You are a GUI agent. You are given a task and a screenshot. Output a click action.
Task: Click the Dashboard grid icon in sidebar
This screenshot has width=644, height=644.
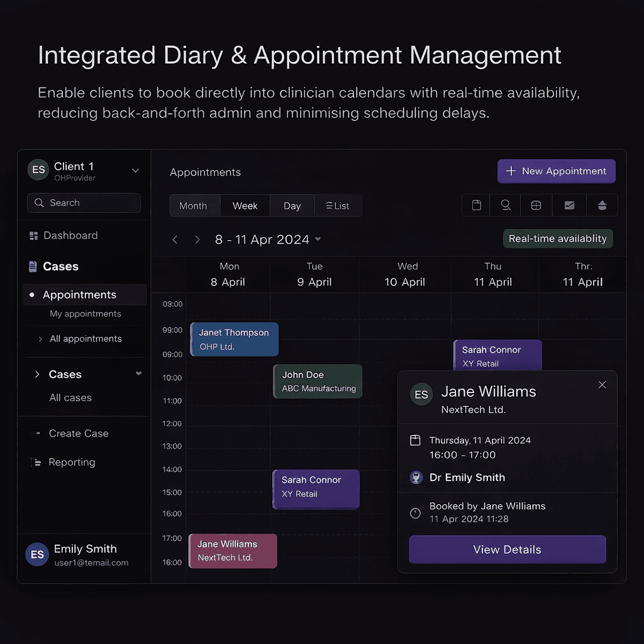34,235
